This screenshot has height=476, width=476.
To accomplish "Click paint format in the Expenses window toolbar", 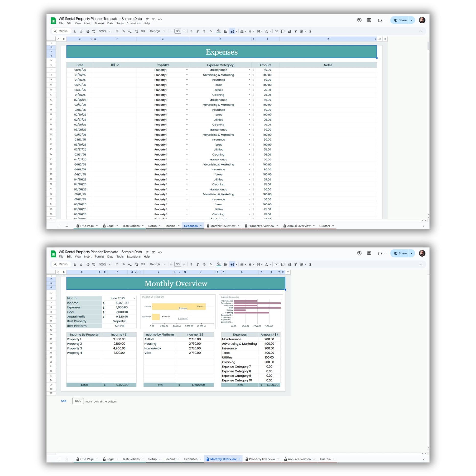I will coord(94,31).
